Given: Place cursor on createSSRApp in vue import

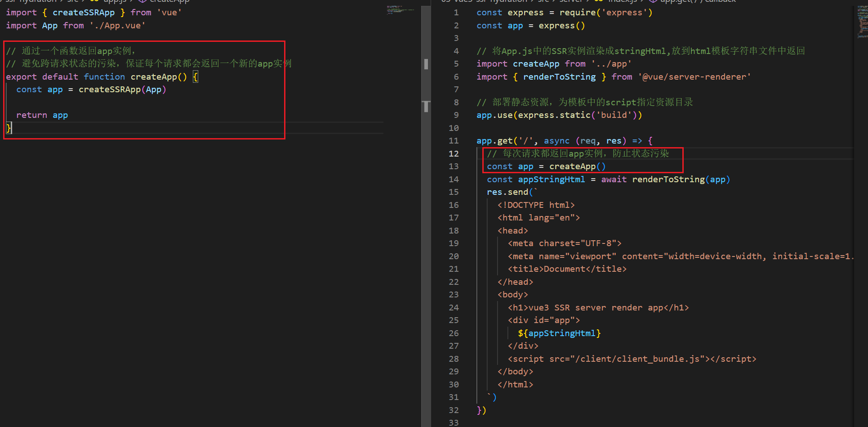Looking at the screenshot, I should [84, 13].
